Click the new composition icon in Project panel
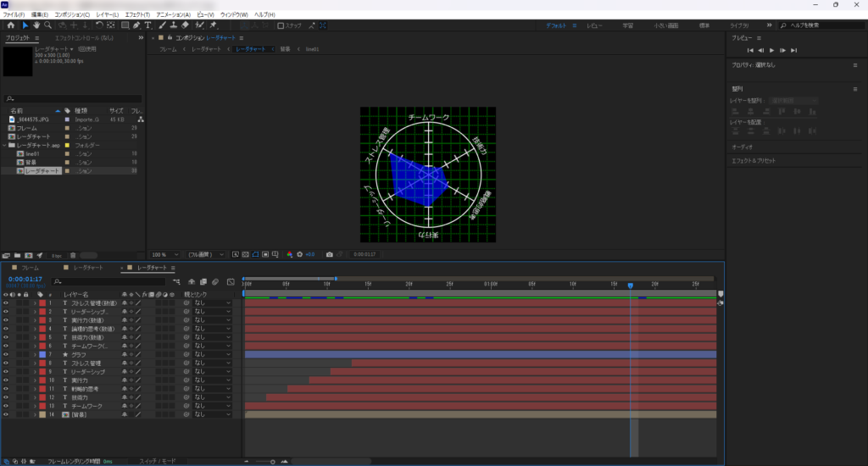Image resolution: width=868 pixels, height=466 pixels. [x=28, y=256]
